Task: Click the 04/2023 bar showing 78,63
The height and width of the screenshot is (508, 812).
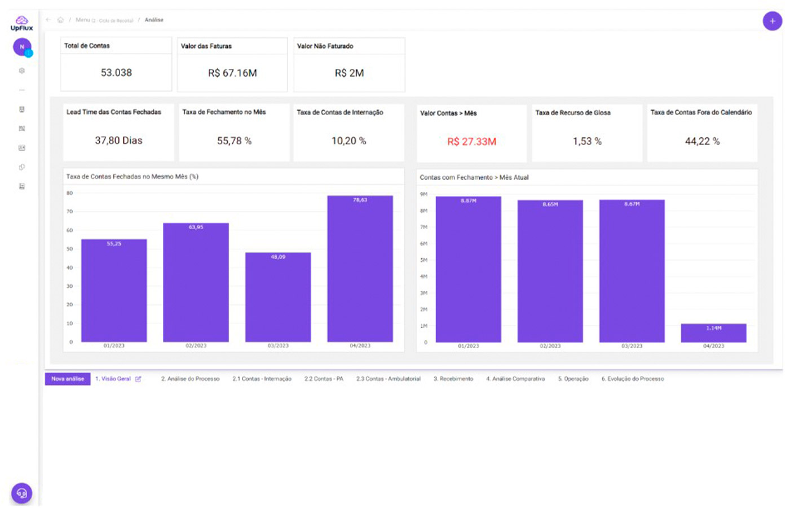Action: [360, 269]
